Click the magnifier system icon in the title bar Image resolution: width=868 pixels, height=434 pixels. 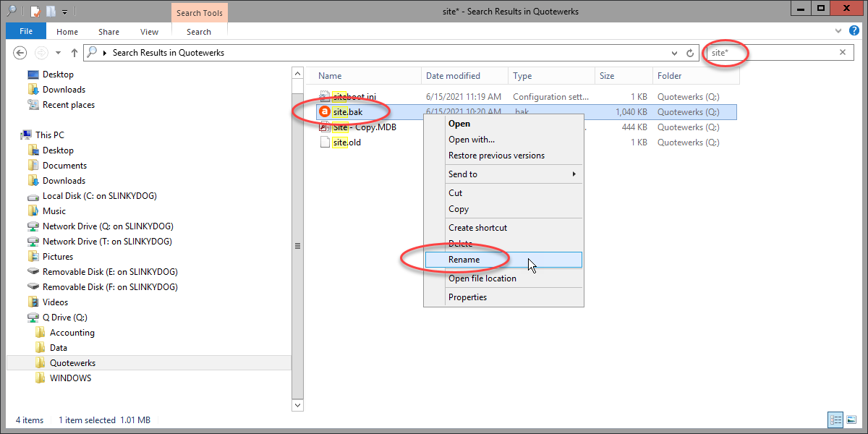pyautogui.click(x=12, y=12)
